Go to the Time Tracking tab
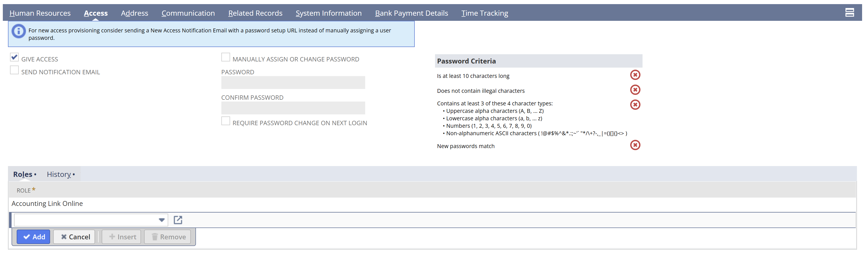The image size is (868, 255). point(485,13)
